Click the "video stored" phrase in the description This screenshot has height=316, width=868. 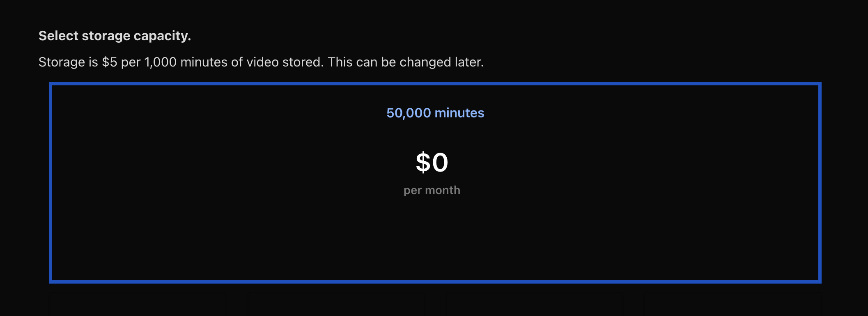[285, 62]
